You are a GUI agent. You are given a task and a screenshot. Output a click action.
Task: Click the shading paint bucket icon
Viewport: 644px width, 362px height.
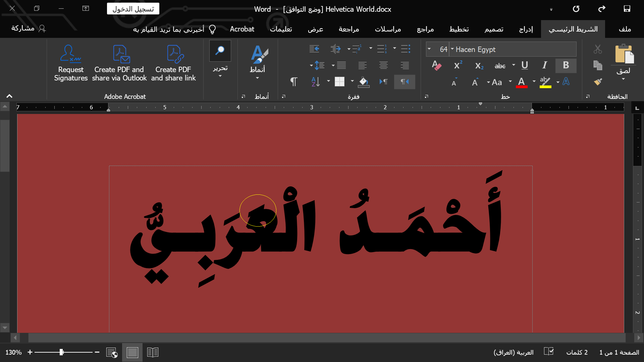click(363, 82)
